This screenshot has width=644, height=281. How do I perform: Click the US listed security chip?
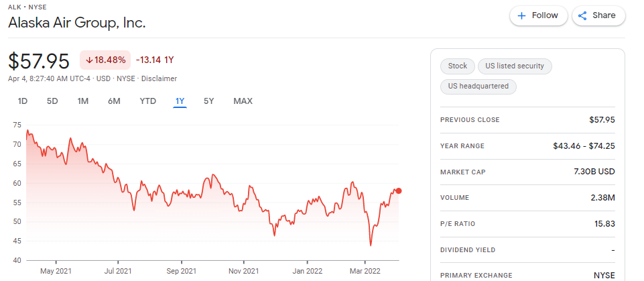(x=515, y=66)
